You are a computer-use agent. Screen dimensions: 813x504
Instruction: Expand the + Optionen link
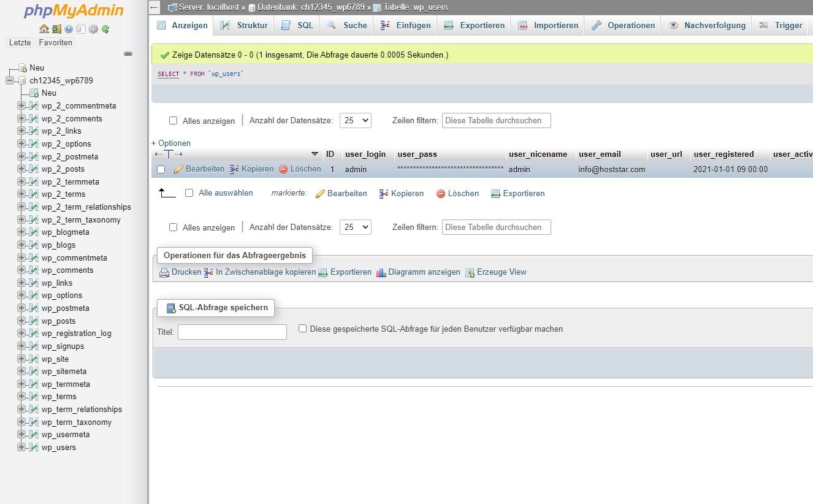[x=171, y=143]
